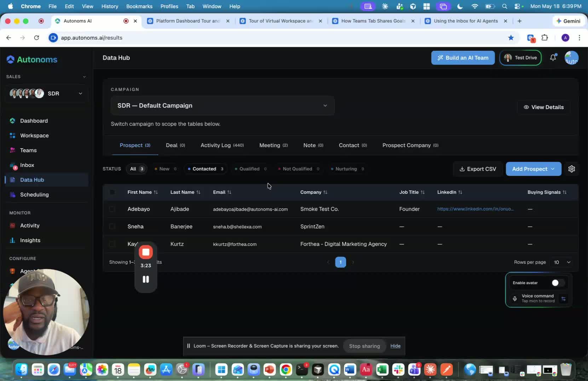The width and height of the screenshot is (588, 381).
Task: Bookmark star icon in address bar
Action: click(x=511, y=37)
